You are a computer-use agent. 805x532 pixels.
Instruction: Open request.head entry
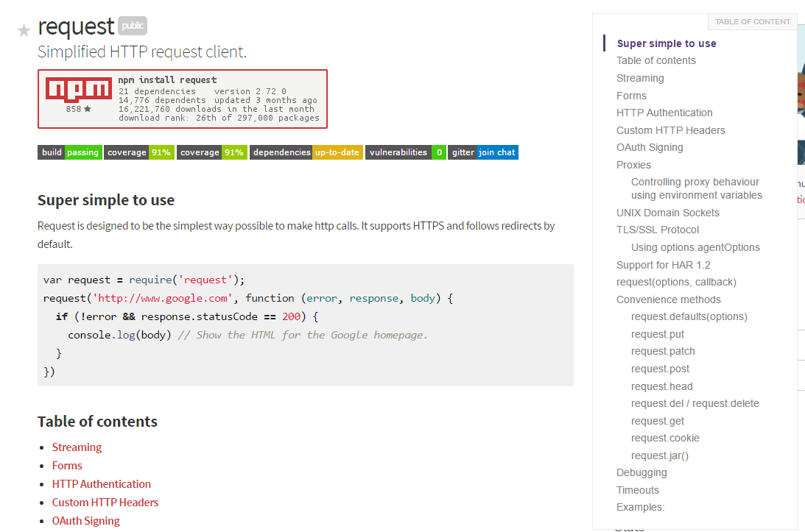(661, 386)
